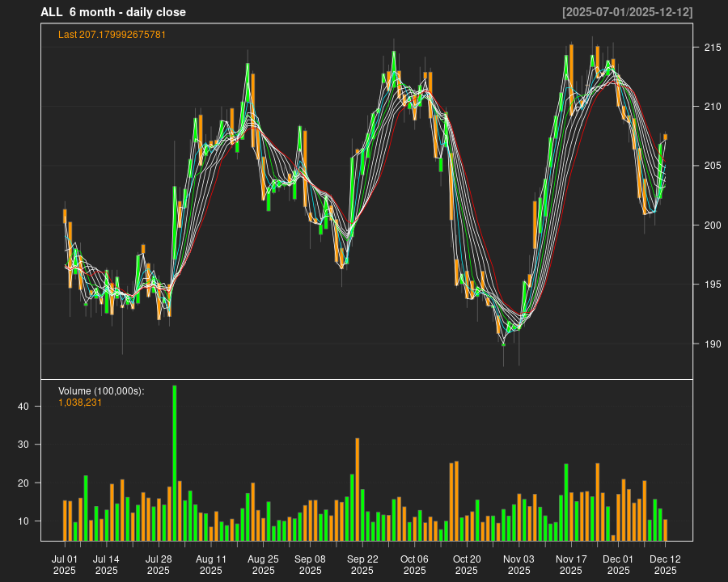728x582 pixels.
Task: Select the 'Aug 11 2025' date on the x-axis
Action: point(211,564)
